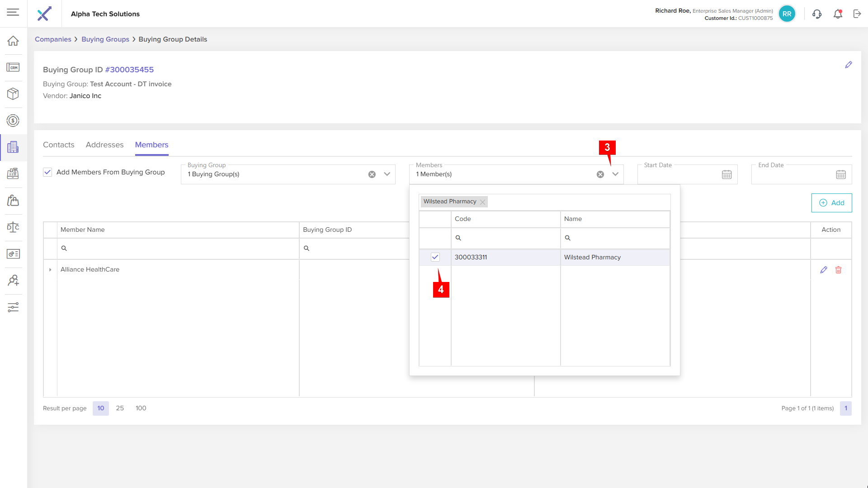The width and height of the screenshot is (868, 488).
Task: Click the headset support icon
Action: (816, 14)
